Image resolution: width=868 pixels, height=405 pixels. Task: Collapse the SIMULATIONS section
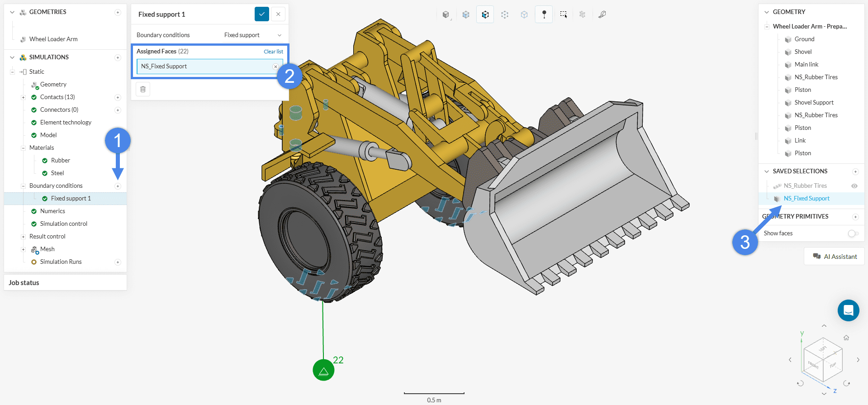click(x=12, y=57)
